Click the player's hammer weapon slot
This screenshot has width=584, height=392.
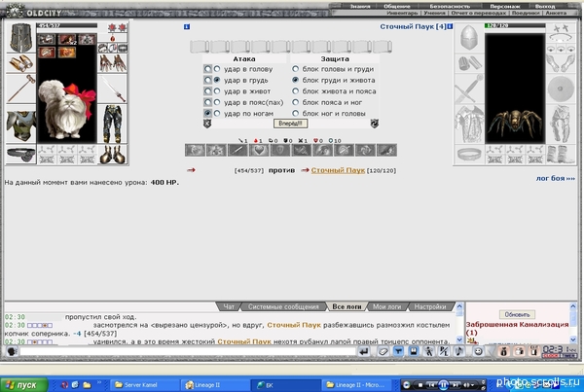(20, 89)
